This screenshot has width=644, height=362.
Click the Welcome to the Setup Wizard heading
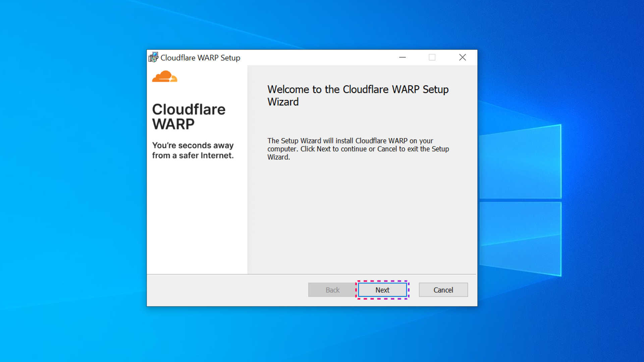click(358, 96)
